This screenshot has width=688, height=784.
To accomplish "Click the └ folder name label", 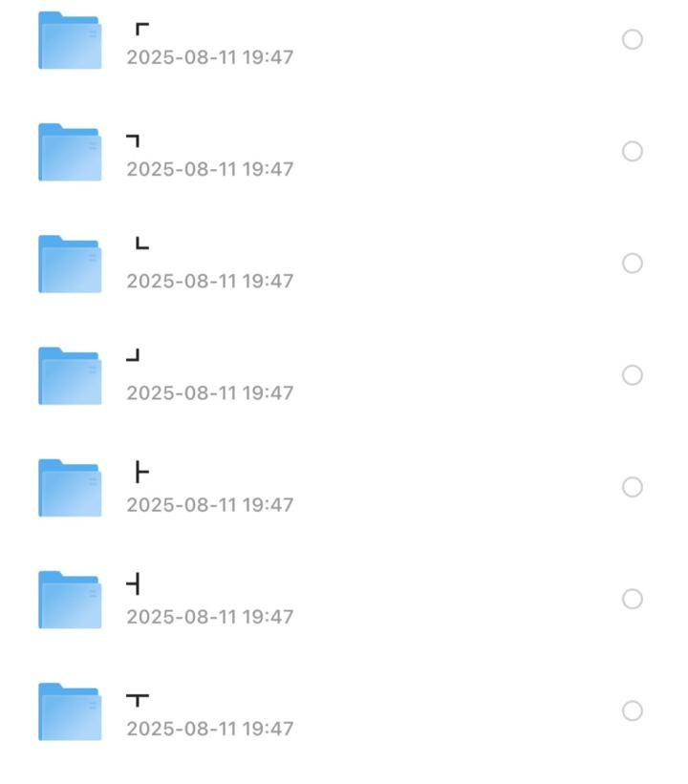I will pyautogui.click(x=142, y=244).
